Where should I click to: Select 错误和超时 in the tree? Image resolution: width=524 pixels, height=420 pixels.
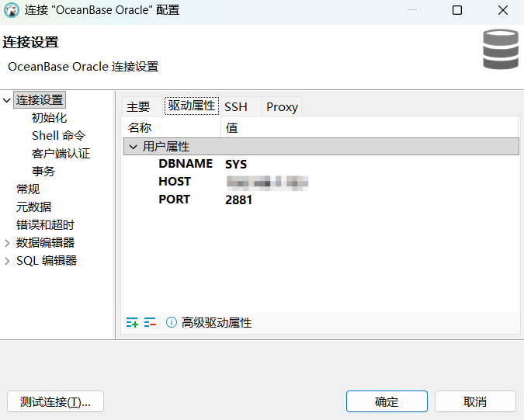point(45,225)
